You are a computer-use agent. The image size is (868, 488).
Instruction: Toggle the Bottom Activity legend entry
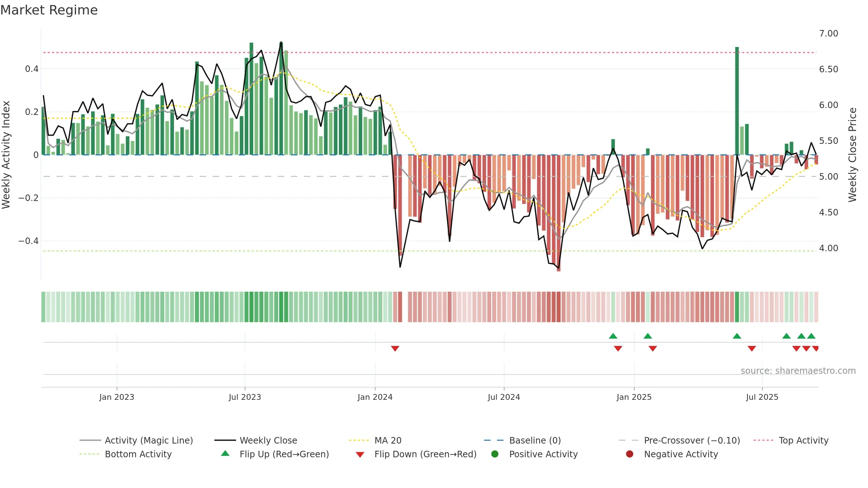click(125, 454)
